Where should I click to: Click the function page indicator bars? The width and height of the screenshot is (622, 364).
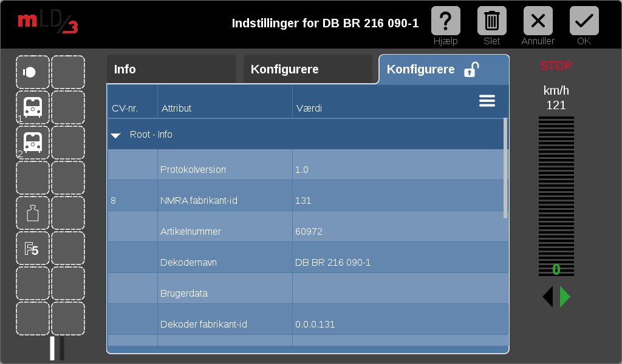coord(57,348)
